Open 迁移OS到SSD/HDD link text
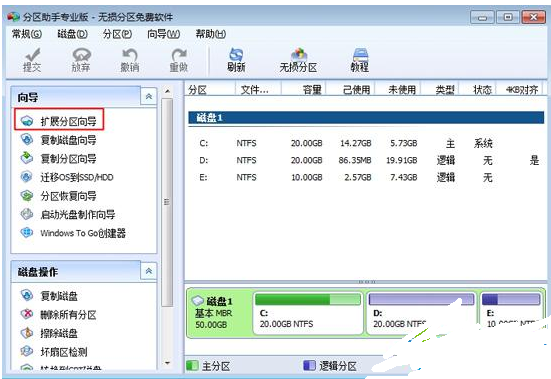Viewport: 551px width, 379px height. tap(77, 177)
